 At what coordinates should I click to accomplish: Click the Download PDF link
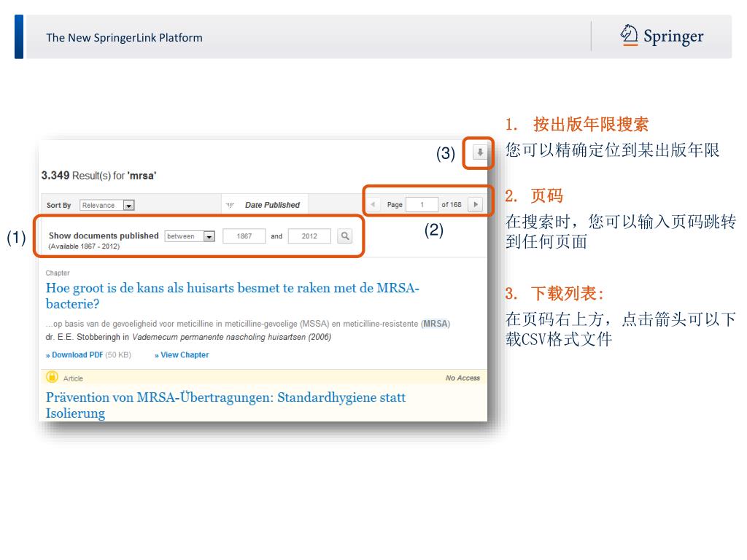point(74,355)
